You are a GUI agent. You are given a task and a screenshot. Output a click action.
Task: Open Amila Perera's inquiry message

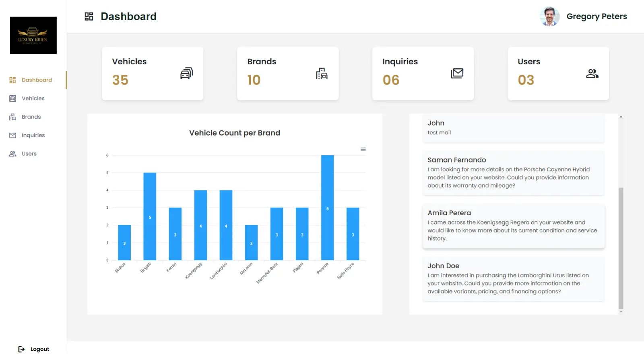point(513,226)
